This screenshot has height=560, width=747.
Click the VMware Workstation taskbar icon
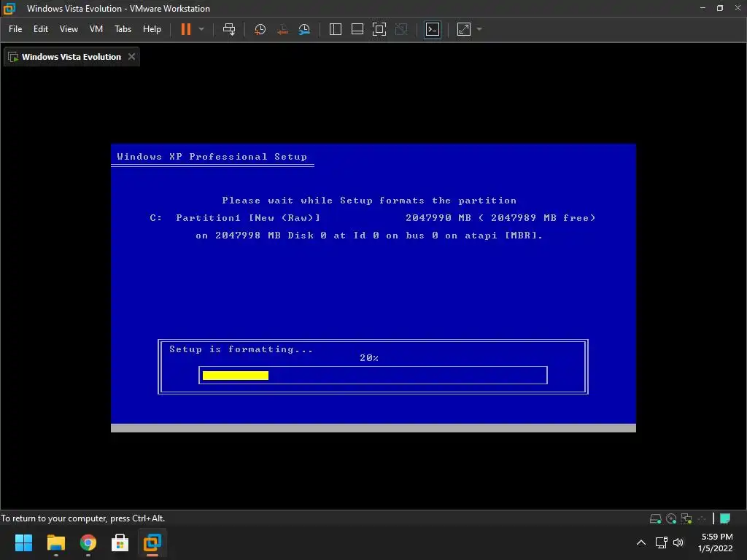tap(152, 542)
